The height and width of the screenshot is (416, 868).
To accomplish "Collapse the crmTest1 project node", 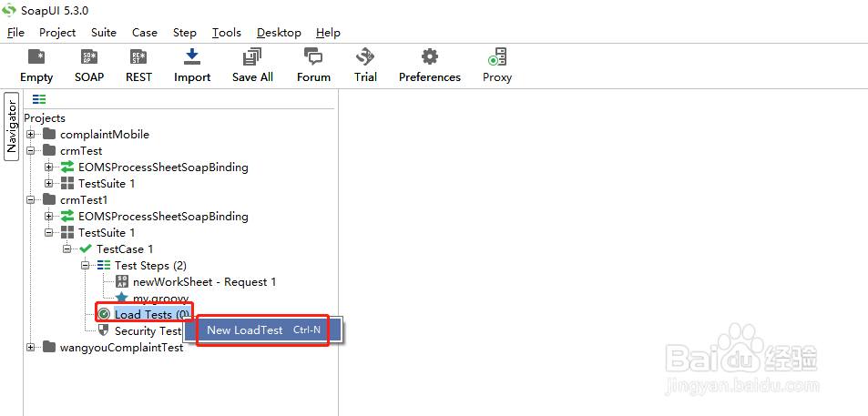I will click(x=31, y=199).
